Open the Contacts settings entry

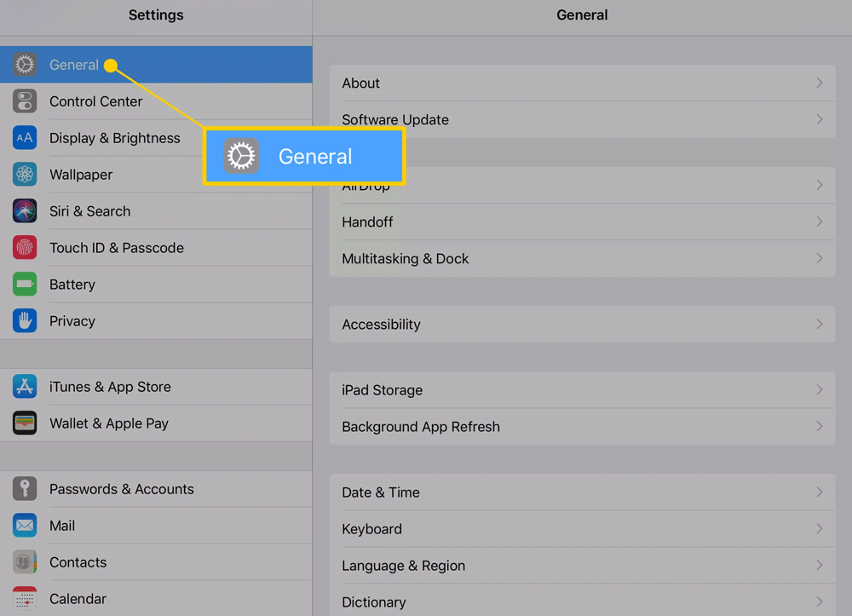(x=78, y=562)
